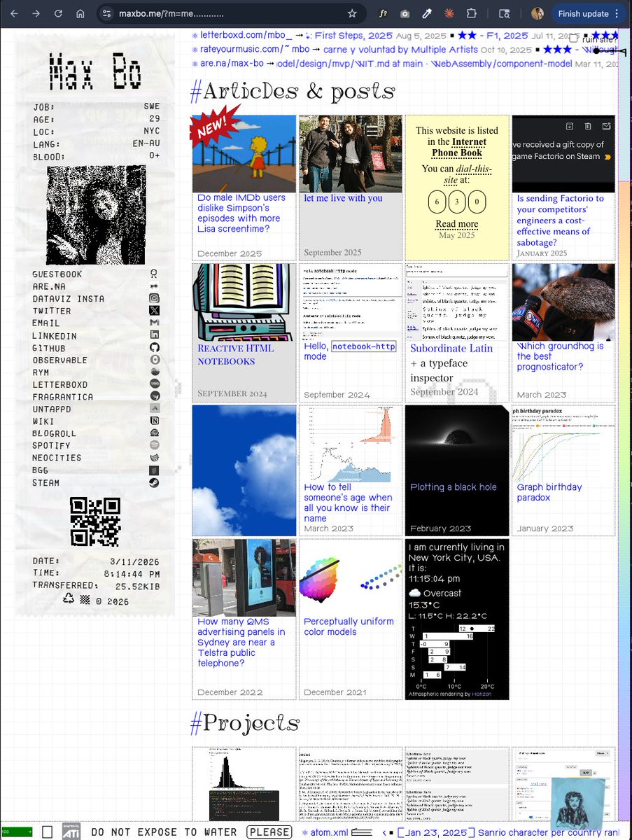The height and width of the screenshot is (840, 632).
Task: Open the FRAGRANTICA sidebar link
Action: [x=62, y=397]
